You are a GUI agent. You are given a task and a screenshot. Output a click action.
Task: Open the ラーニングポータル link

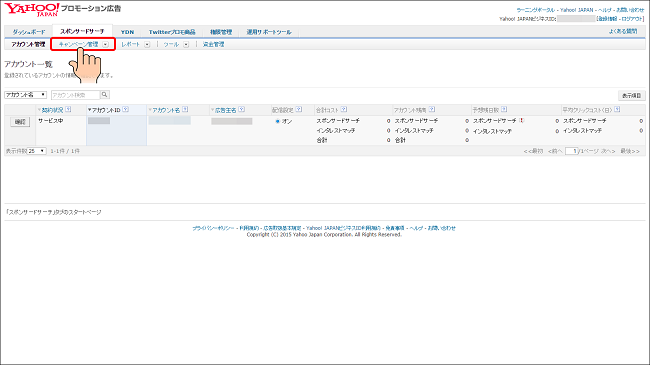[x=535, y=10]
